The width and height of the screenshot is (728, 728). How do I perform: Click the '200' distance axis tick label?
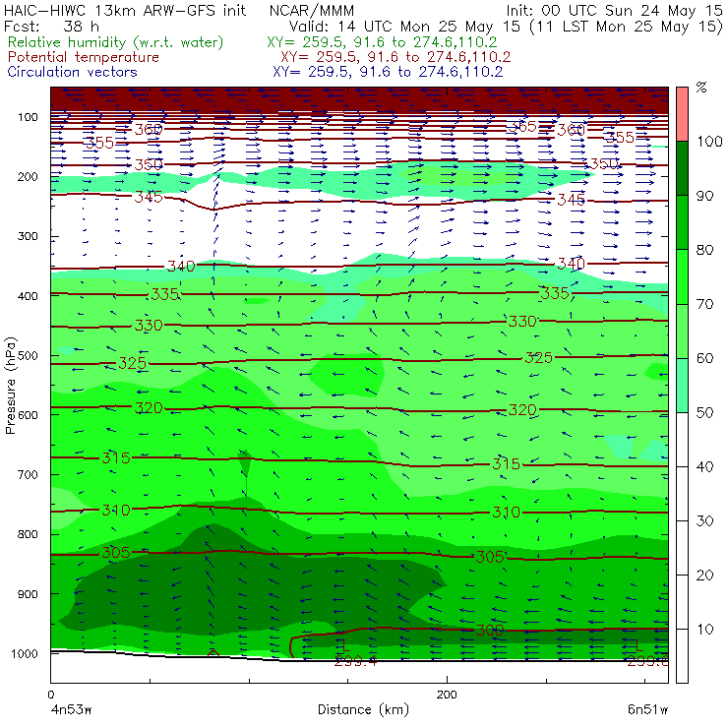click(x=447, y=695)
